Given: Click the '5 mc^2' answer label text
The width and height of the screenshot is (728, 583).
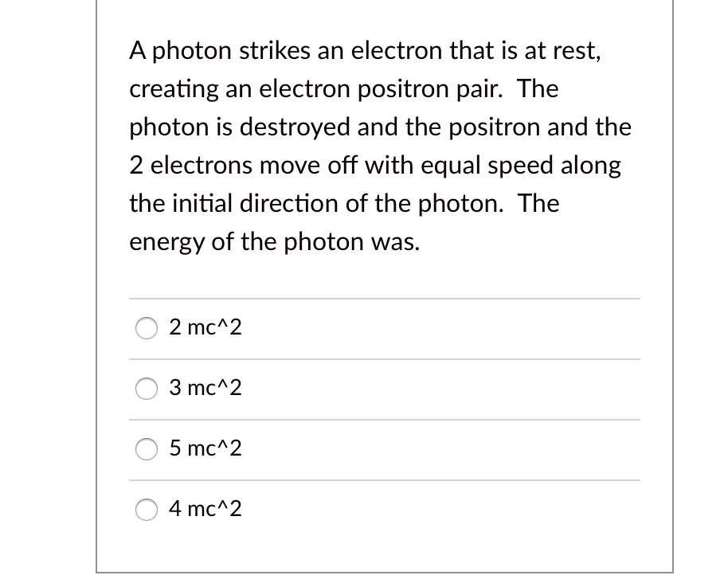Looking at the screenshot, I should point(205,448).
